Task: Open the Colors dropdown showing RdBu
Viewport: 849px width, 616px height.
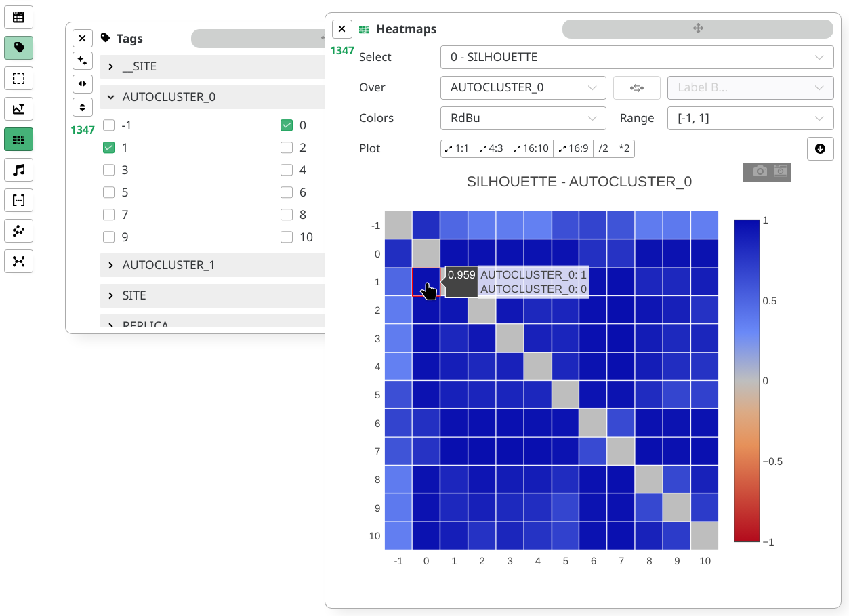Action: [522, 118]
